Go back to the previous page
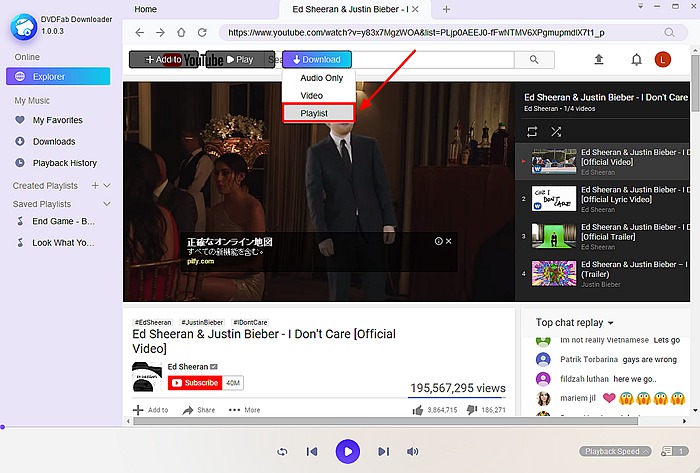The height and width of the screenshot is (473, 700). tap(140, 33)
